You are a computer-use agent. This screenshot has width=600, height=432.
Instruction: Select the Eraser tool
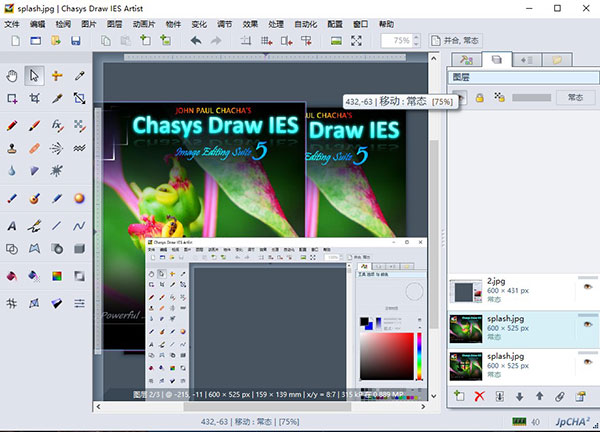(34, 148)
